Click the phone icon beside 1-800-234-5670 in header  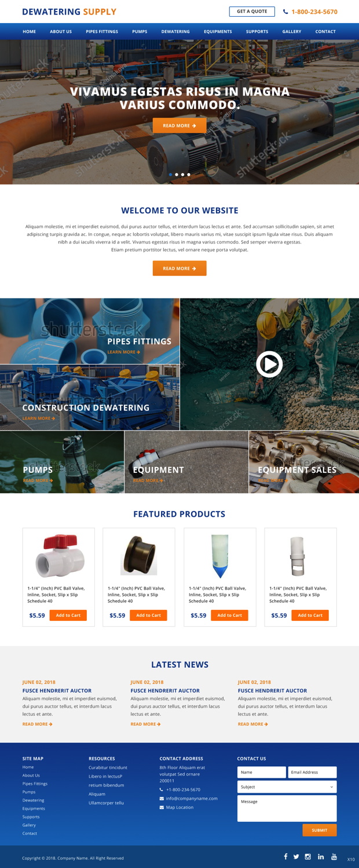(x=285, y=12)
